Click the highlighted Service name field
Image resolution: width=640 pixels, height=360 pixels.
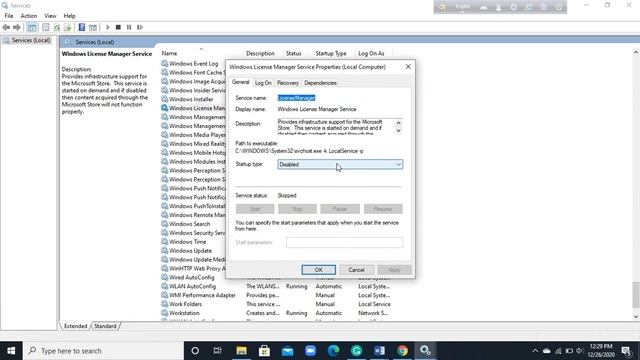click(x=296, y=98)
